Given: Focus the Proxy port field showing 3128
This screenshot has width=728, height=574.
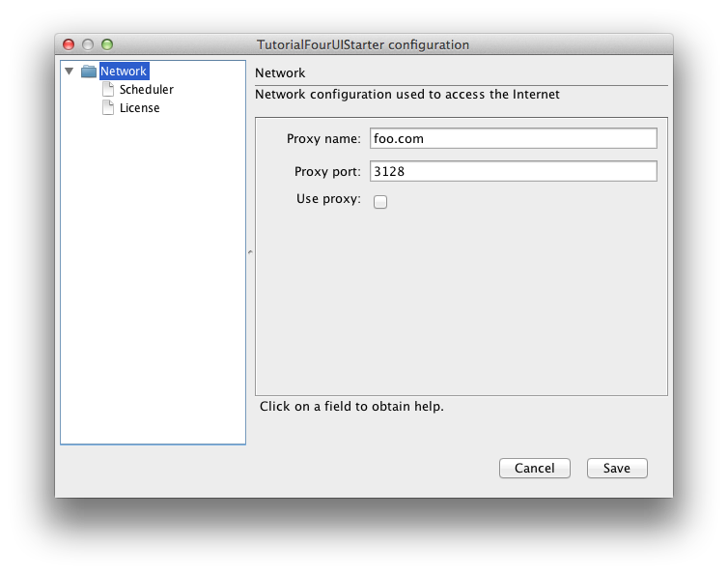Looking at the screenshot, I should 514,171.
